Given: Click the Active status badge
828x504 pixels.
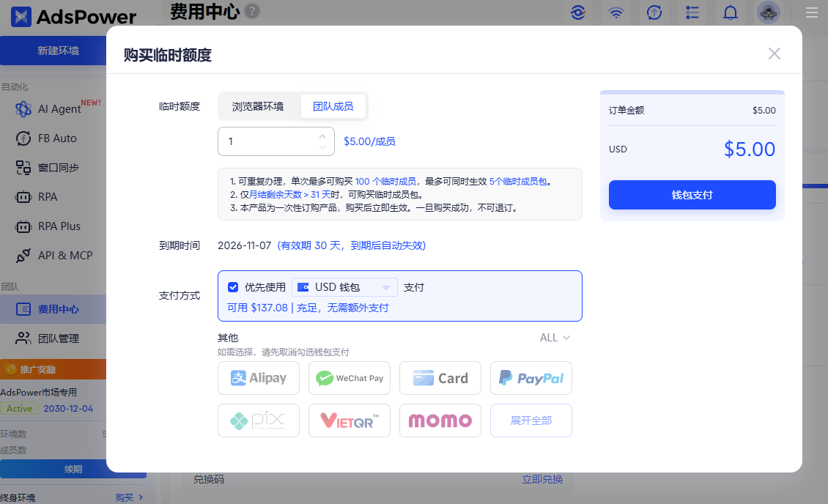Looking at the screenshot, I should [20, 409].
